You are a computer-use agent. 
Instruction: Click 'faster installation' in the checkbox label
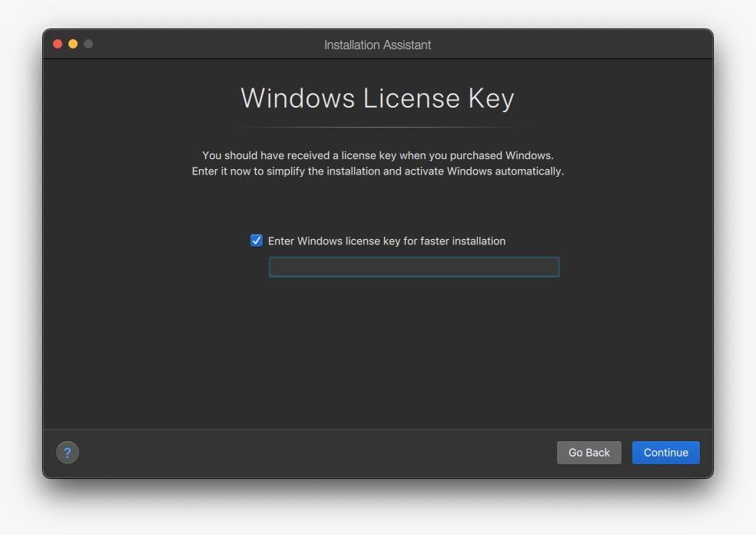[x=463, y=241]
